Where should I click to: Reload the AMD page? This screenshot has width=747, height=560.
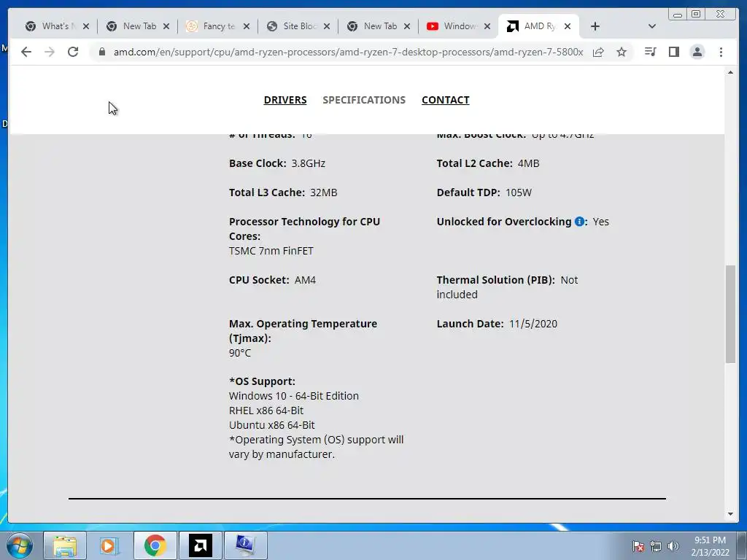click(x=73, y=52)
